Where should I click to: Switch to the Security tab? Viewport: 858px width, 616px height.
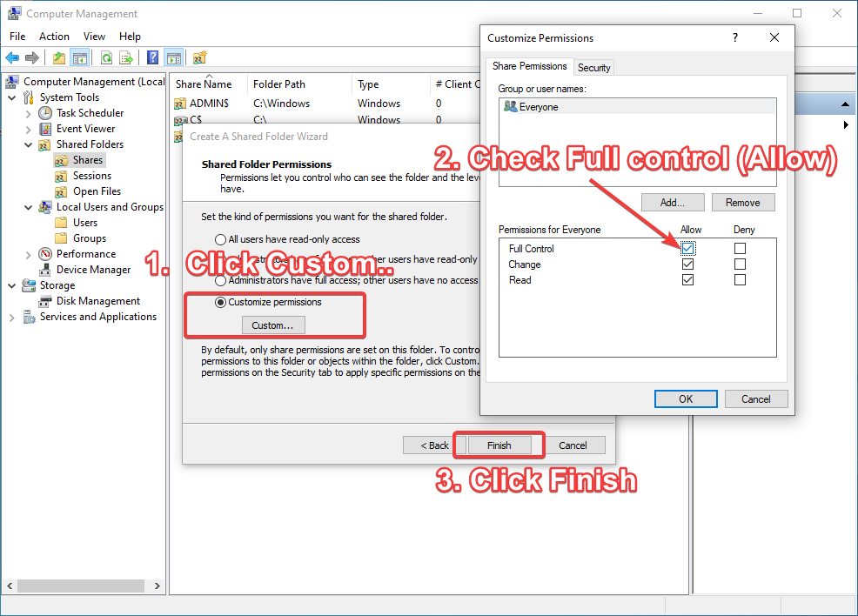(593, 67)
